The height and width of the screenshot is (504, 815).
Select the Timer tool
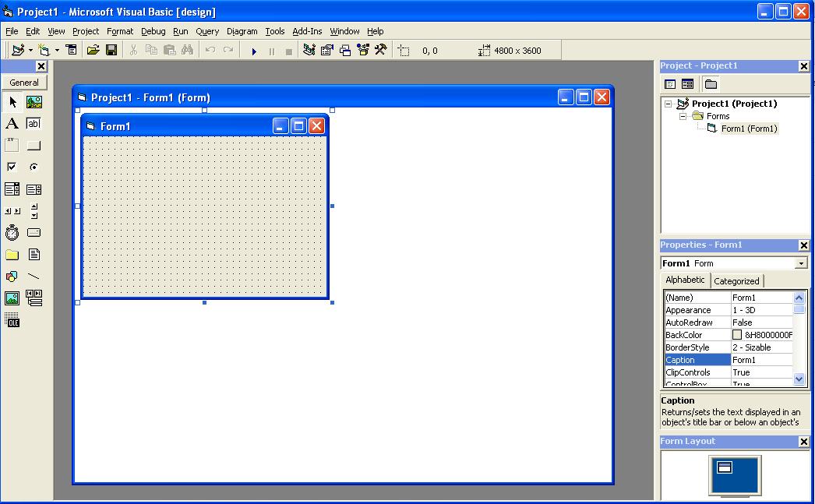point(12,233)
